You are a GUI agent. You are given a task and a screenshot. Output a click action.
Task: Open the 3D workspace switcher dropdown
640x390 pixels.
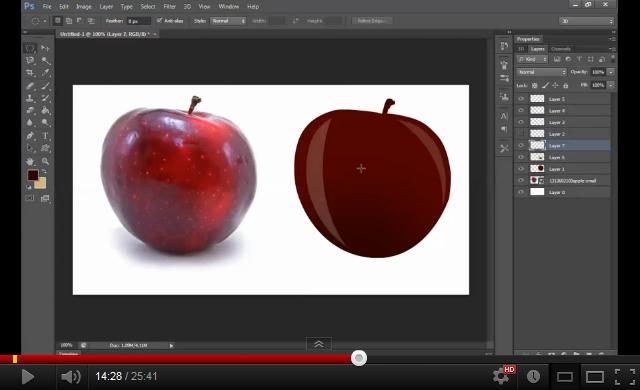pyautogui.click(x=587, y=21)
